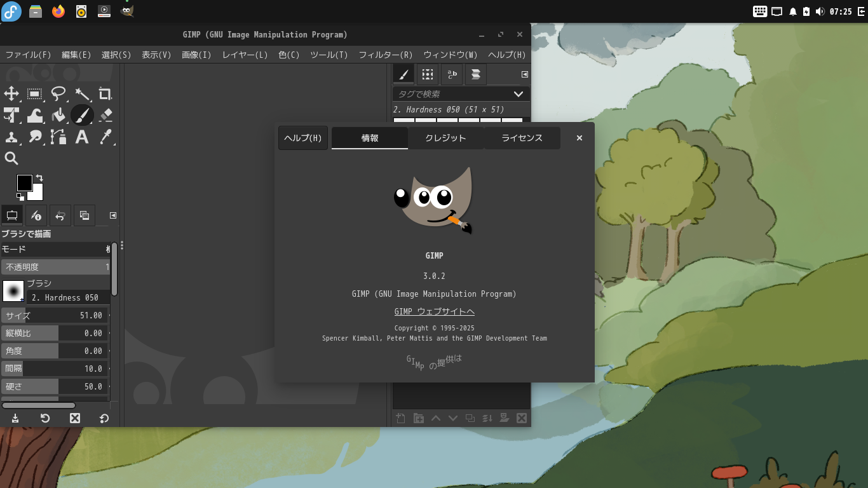Viewport: 868px width, 488px height.
Task: Select the Paths tool
Action: (x=58, y=137)
